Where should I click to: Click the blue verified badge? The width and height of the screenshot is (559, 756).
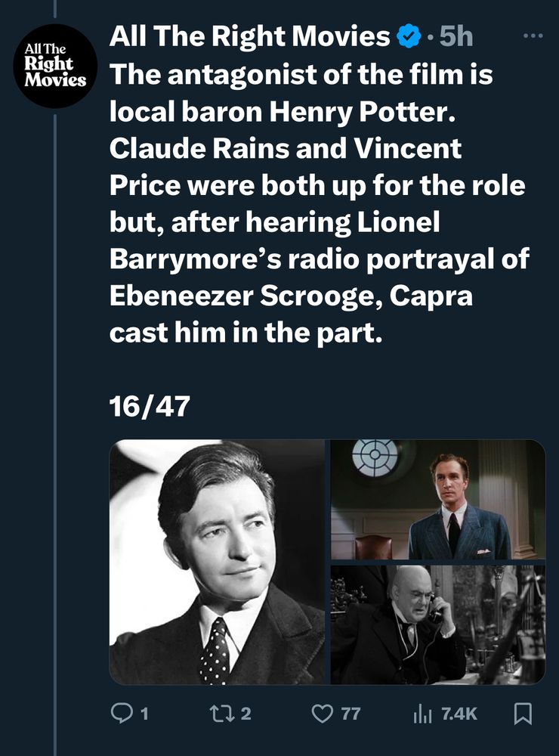click(408, 36)
